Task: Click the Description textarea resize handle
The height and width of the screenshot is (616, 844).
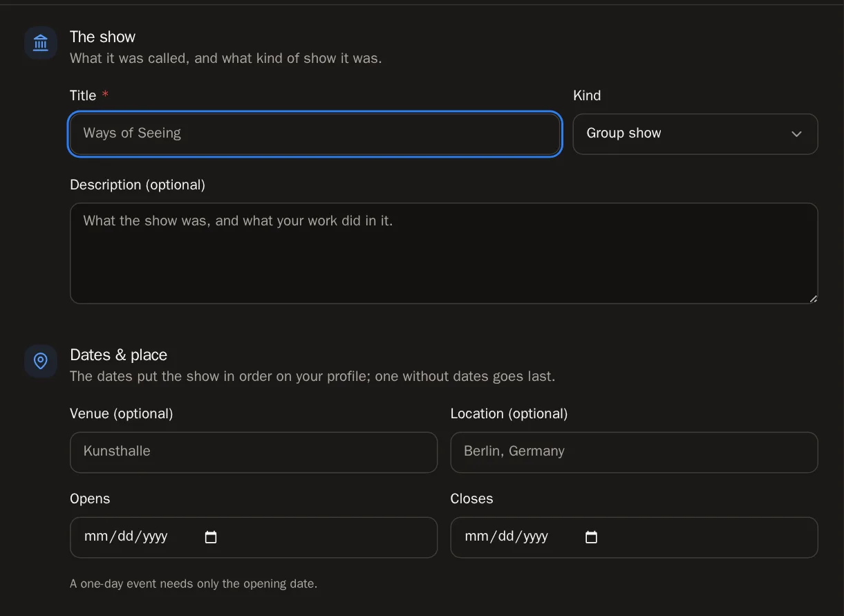Action: (x=813, y=299)
